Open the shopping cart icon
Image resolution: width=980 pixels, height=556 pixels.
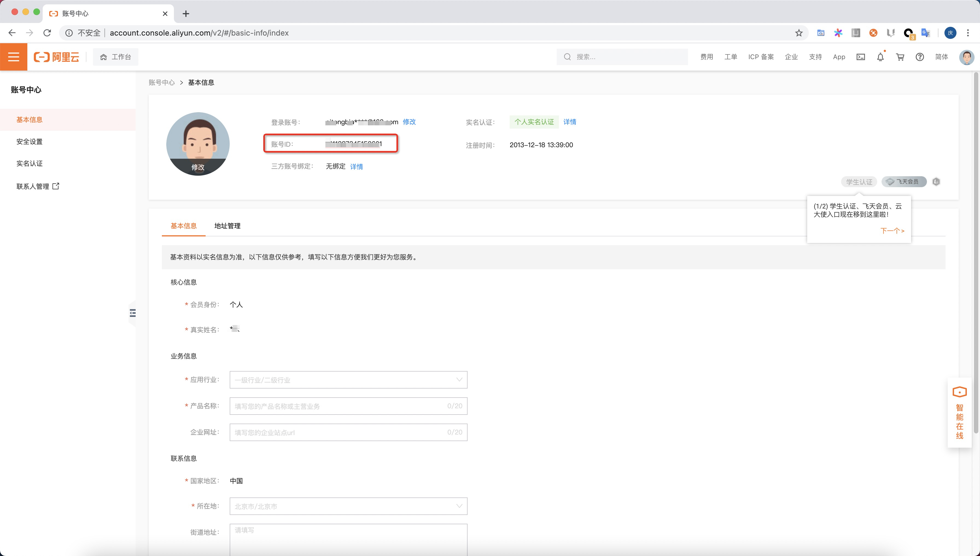tap(900, 57)
